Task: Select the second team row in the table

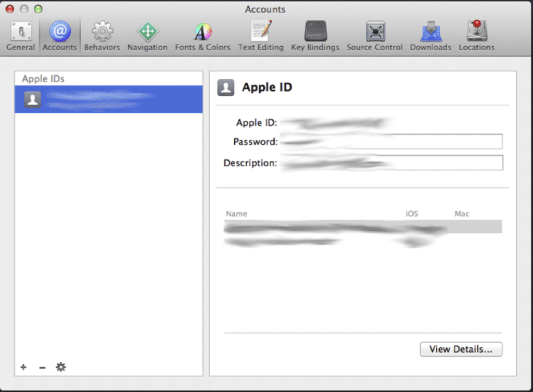Action: point(363,241)
